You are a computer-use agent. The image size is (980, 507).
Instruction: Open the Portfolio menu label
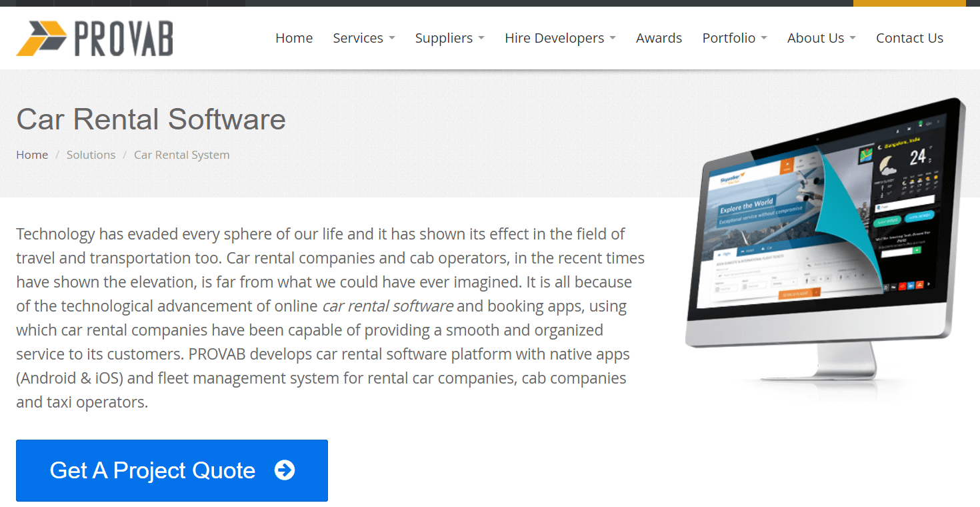(729, 38)
